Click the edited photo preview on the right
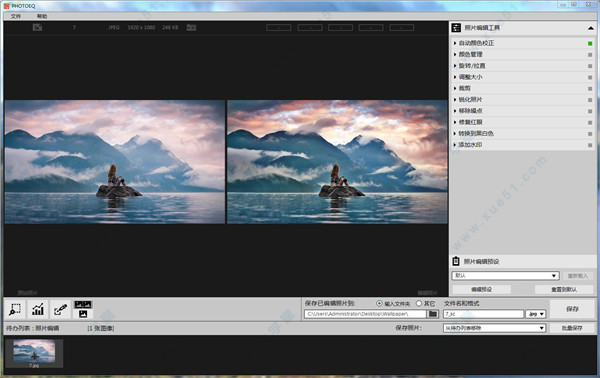 coord(337,162)
